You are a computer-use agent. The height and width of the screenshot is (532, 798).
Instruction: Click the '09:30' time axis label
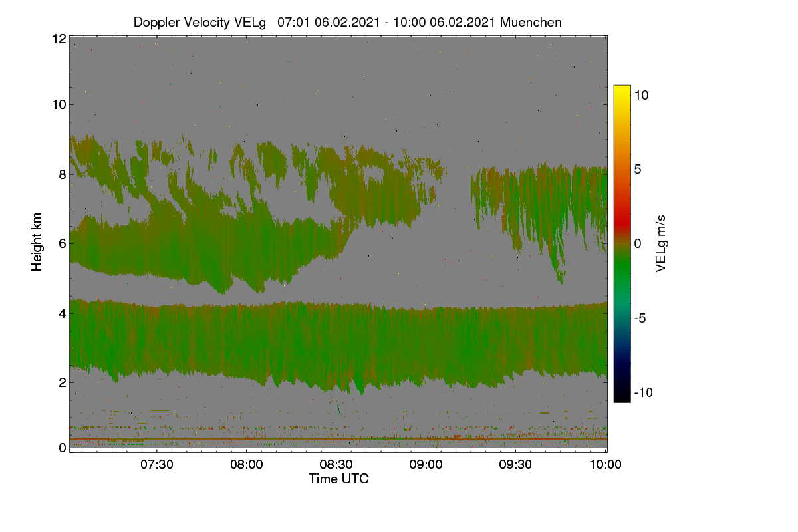pyautogui.click(x=515, y=465)
